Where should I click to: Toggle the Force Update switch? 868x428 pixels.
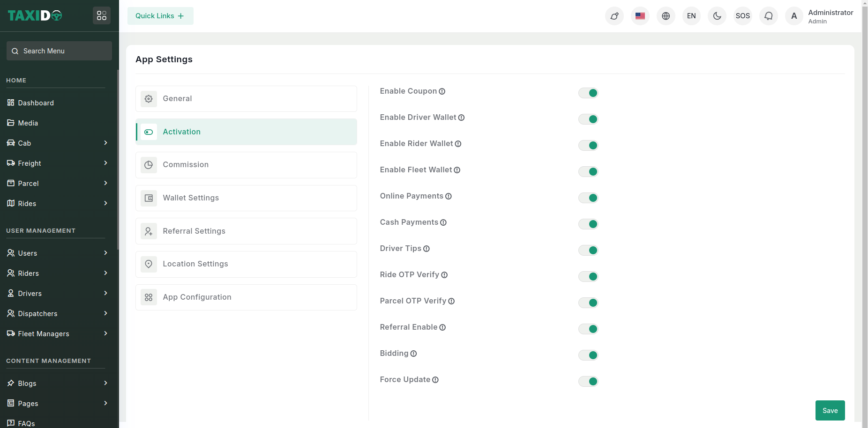(588, 382)
